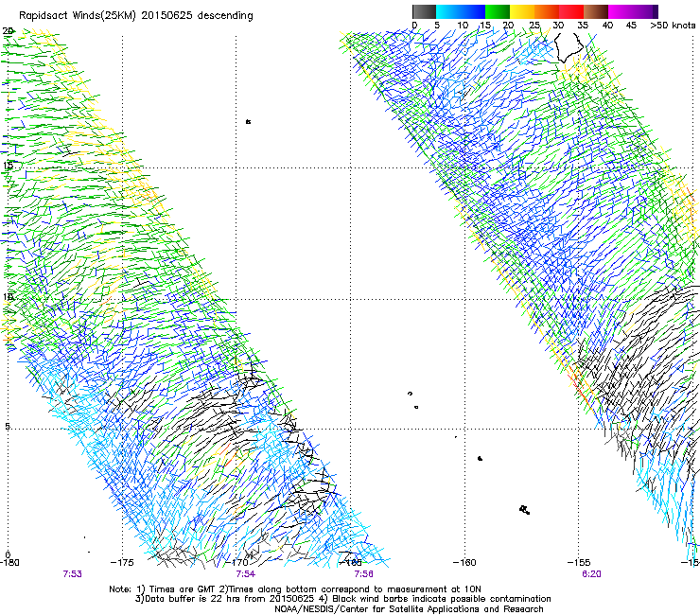Click the magenta 40-45 knots color swatch
The height and width of the screenshot is (615, 700).
[621, 11]
